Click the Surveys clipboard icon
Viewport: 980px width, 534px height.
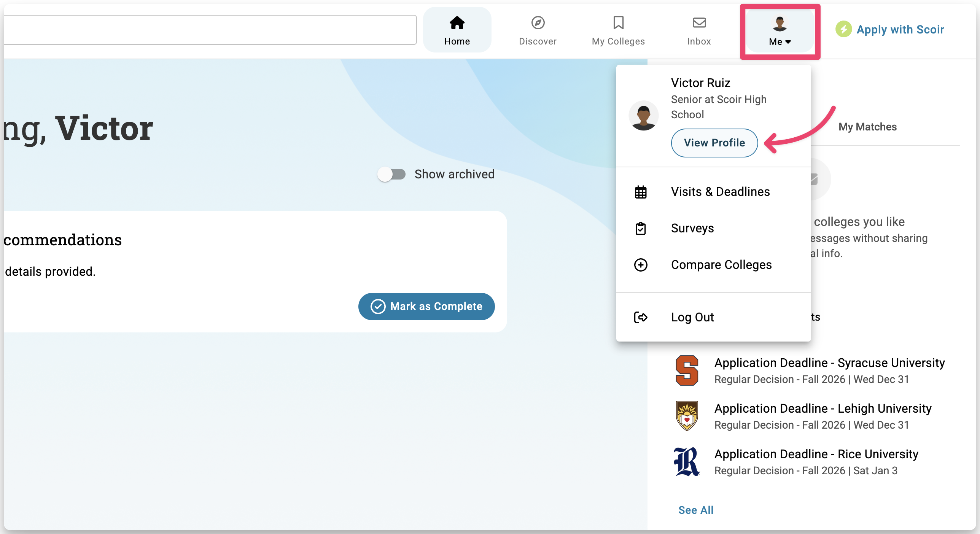[641, 229]
